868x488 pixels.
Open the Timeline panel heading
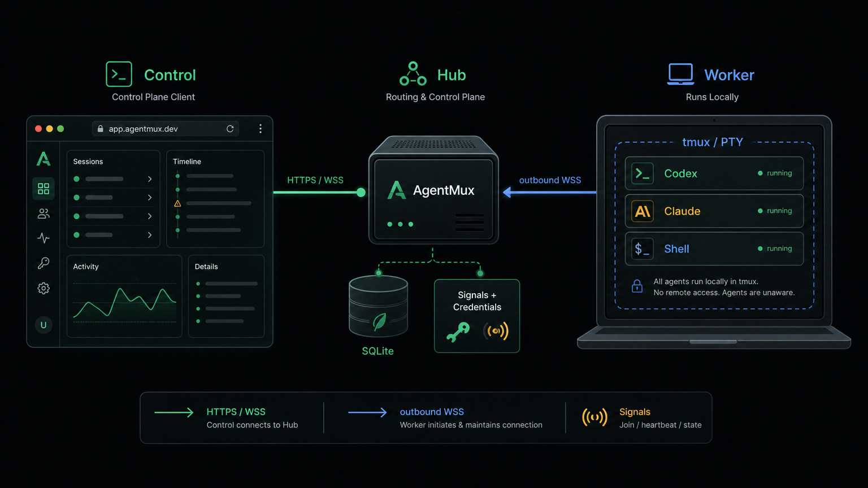point(187,162)
